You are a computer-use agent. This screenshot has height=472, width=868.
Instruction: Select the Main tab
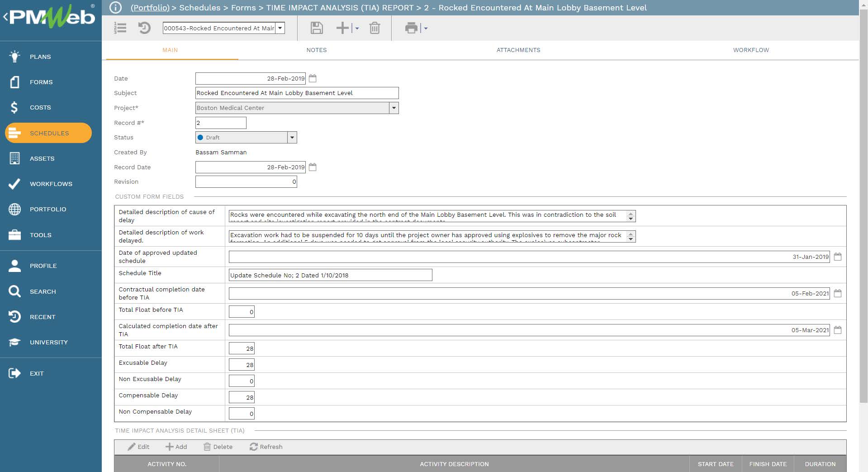(x=170, y=50)
